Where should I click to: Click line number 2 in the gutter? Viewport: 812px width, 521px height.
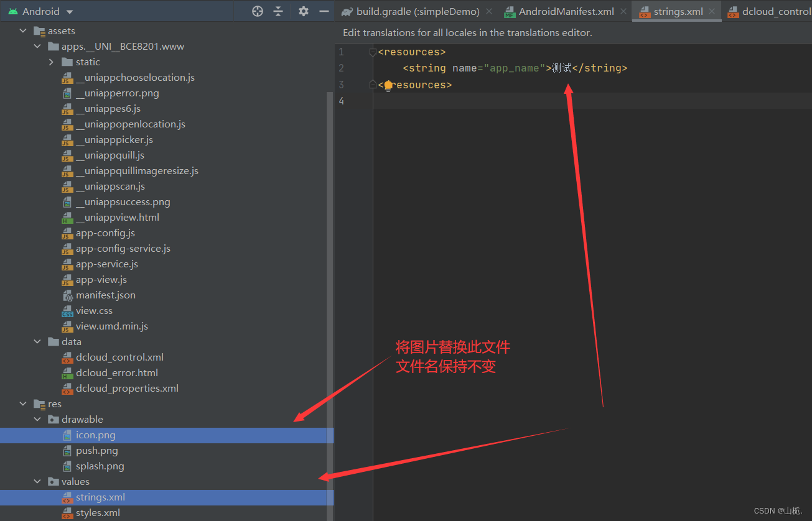tap(341, 68)
